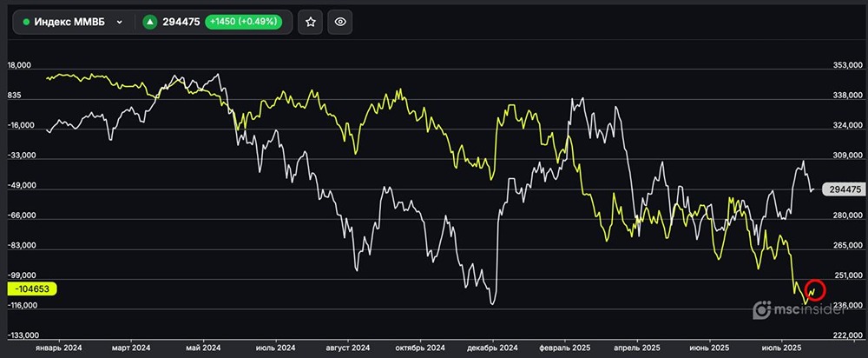Open the Индекс ММВБ instrument name selector
The image size is (868, 358).
[x=69, y=23]
